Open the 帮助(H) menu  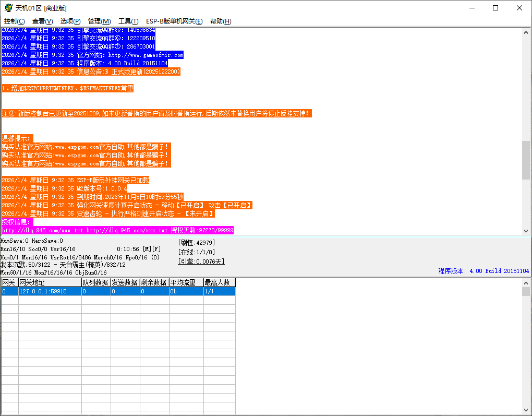(x=220, y=21)
